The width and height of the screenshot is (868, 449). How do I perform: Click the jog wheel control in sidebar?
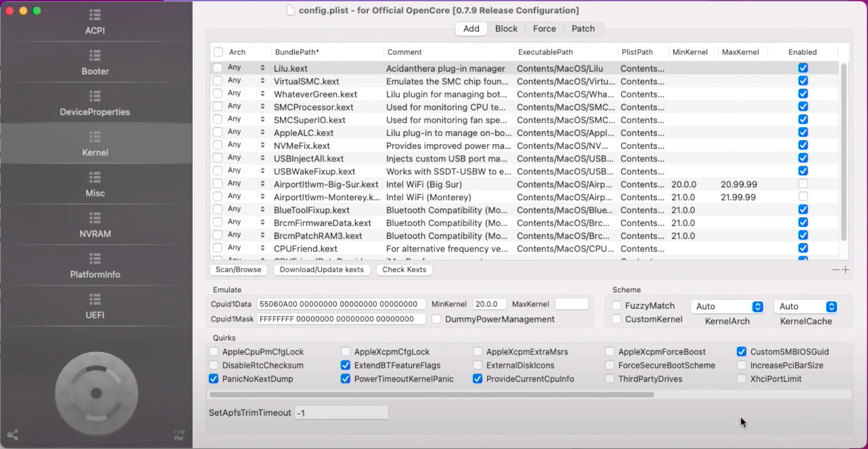(x=96, y=393)
